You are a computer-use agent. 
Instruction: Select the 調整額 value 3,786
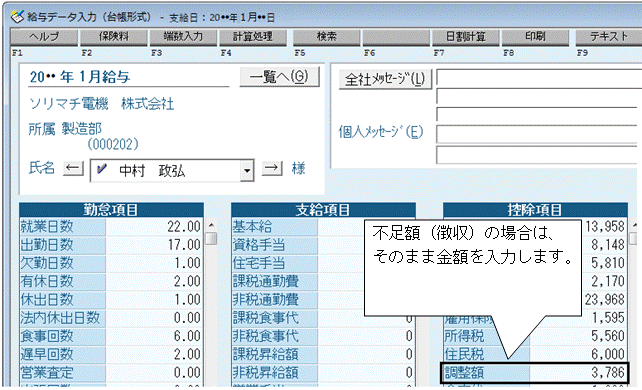point(578,372)
